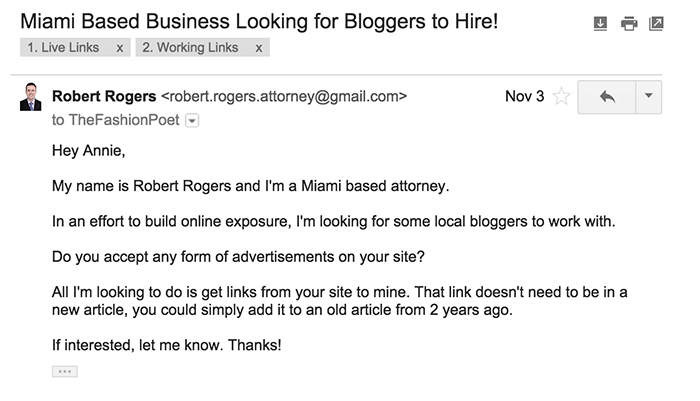
Task: Star the message from Nov 3
Action: (561, 96)
